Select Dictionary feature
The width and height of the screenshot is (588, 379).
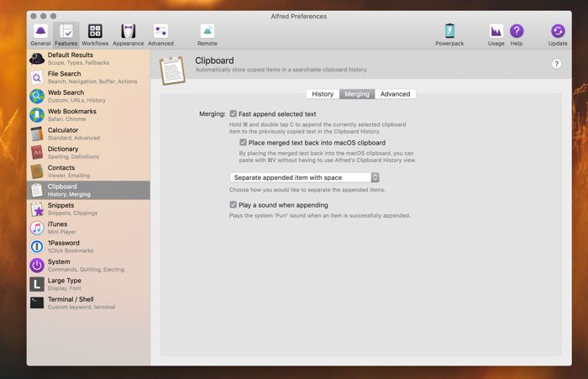(x=88, y=152)
